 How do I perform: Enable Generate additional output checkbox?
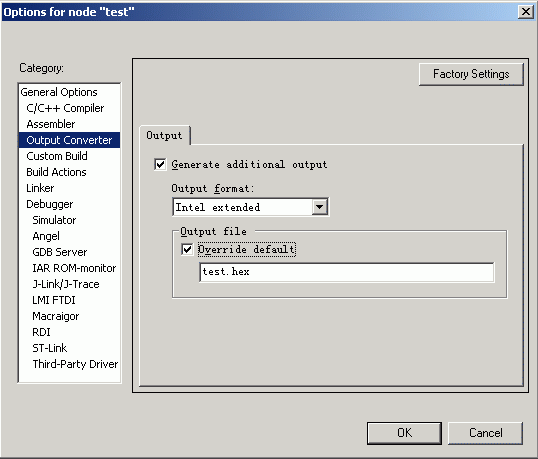[160, 164]
